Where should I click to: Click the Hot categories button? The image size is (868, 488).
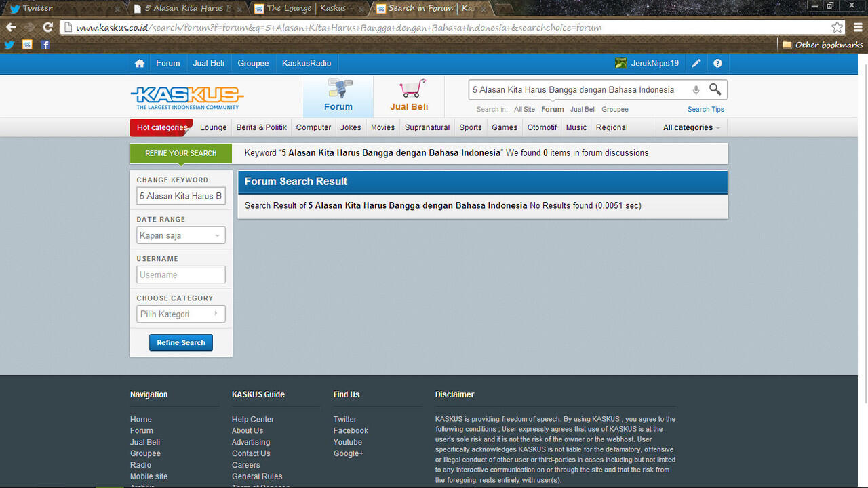pos(161,127)
